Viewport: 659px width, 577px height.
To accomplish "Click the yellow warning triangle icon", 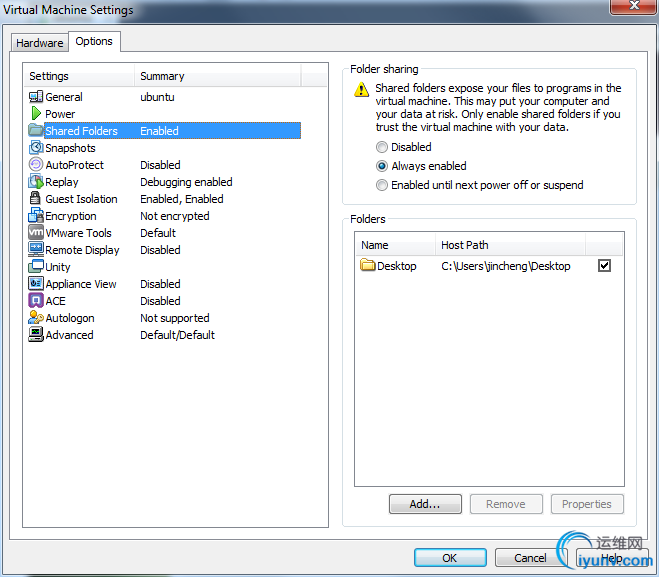I will pyautogui.click(x=361, y=89).
